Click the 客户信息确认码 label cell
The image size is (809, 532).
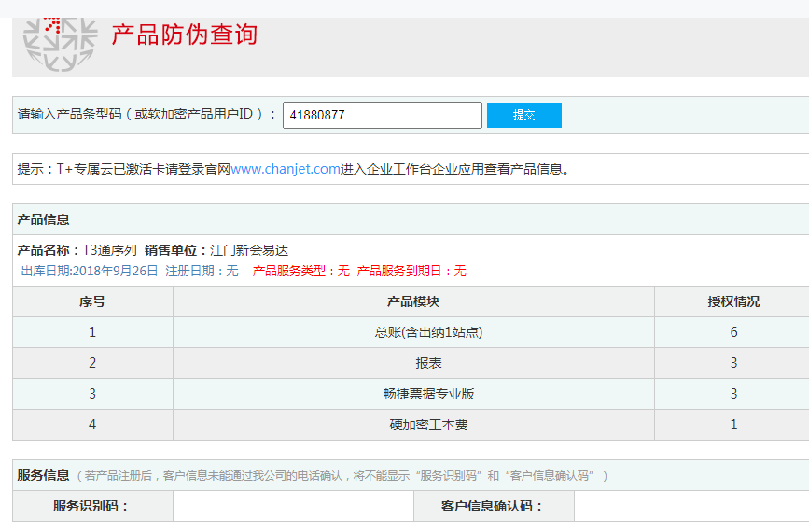coord(494,506)
